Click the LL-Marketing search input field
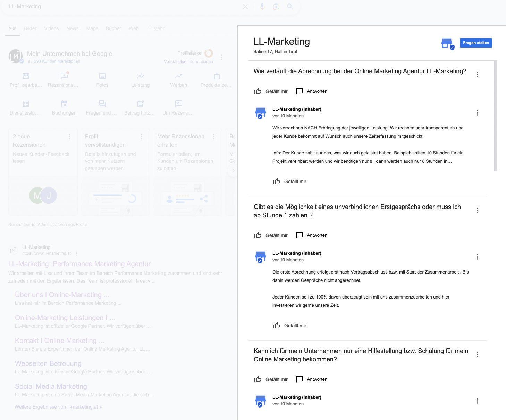This screenshot has width=506, height=420. (123, 7)
